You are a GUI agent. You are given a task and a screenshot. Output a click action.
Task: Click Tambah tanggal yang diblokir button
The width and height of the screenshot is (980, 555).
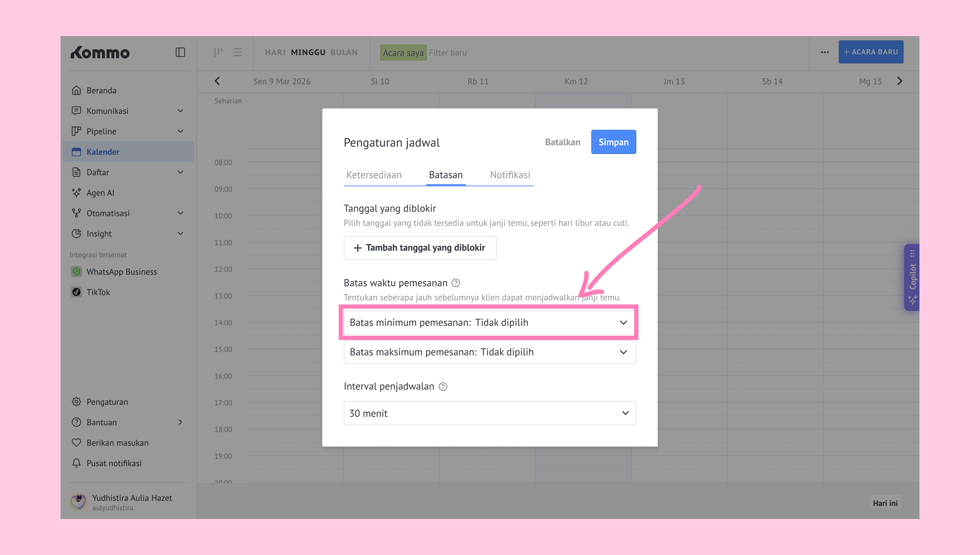[x=420, y=248]
